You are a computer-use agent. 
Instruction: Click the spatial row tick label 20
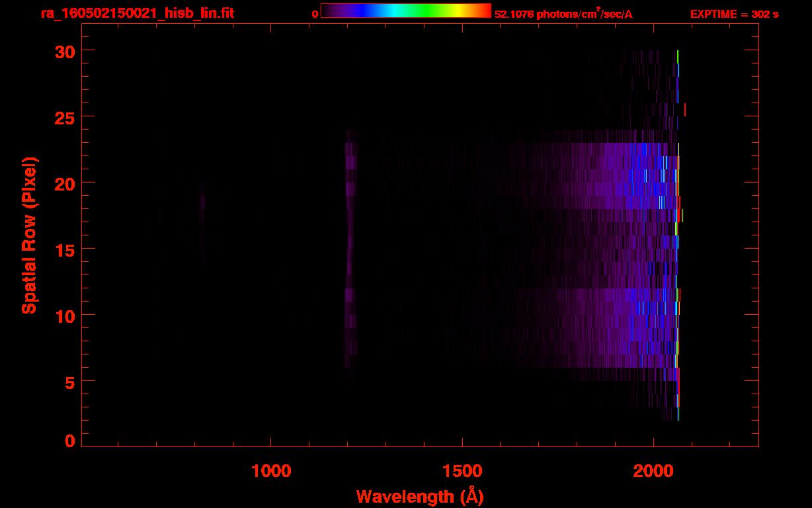coord(65,183)
